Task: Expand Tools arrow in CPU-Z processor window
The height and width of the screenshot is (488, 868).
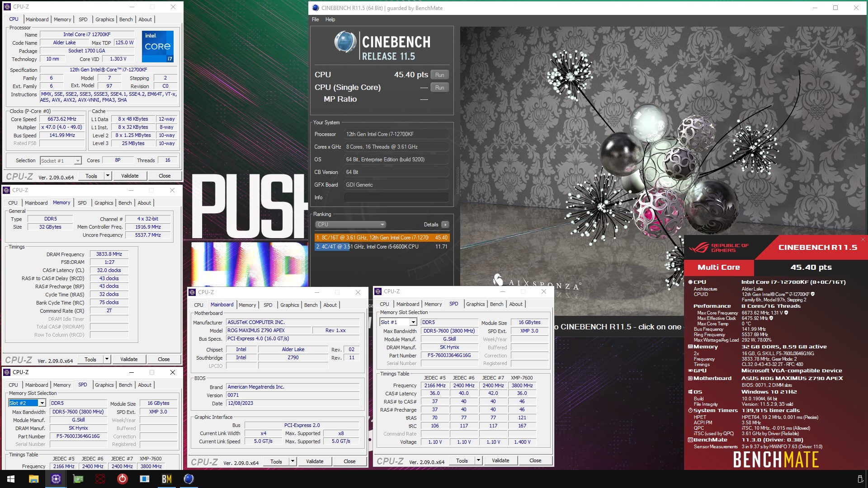Action: tap(108, 176)
